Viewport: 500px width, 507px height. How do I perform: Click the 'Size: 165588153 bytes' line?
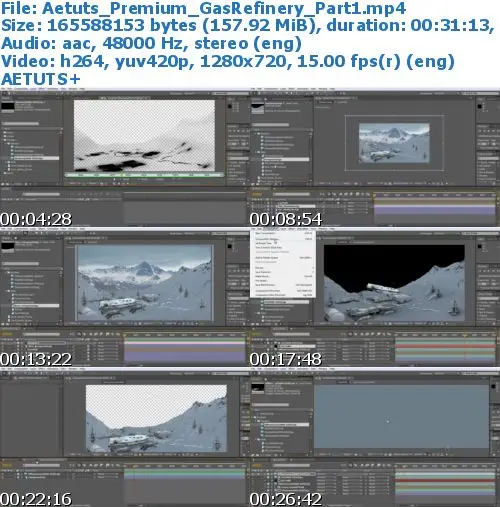(x=247, y=26)
